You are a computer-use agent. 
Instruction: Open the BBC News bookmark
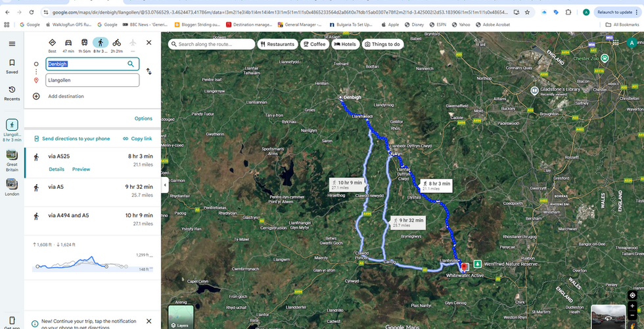[145, 25]
